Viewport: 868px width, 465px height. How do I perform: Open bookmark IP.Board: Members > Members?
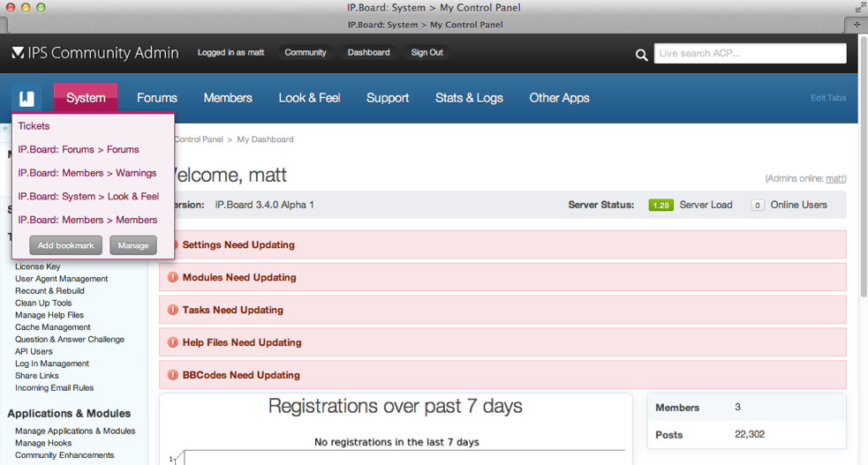click(x=87, y=220)
